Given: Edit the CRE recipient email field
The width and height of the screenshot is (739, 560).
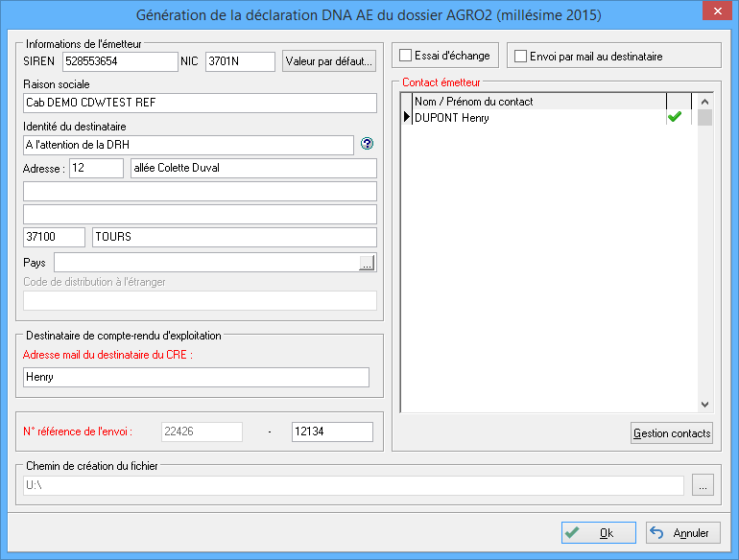Looking at the screenshot, I should pos(196,377).
